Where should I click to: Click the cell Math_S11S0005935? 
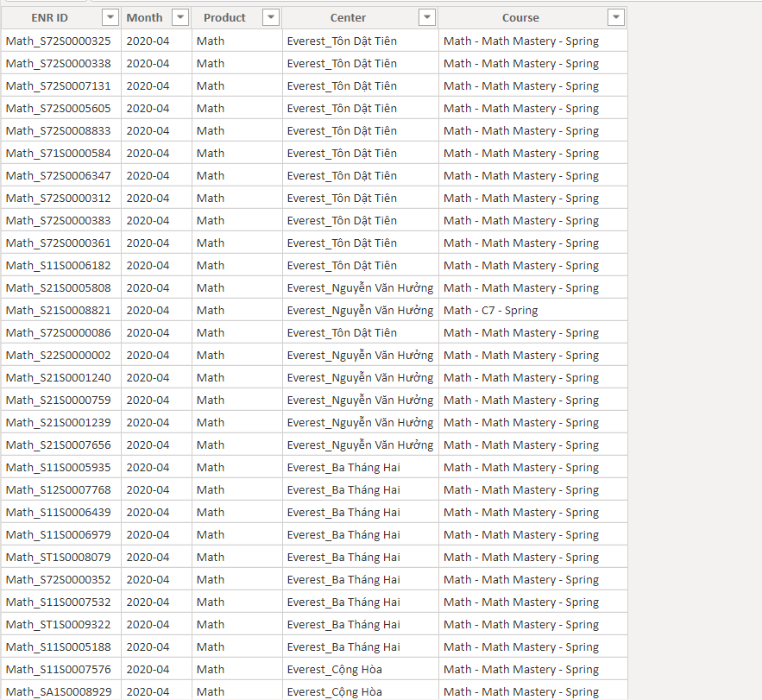pyautogui.click(x=61, y=467)
